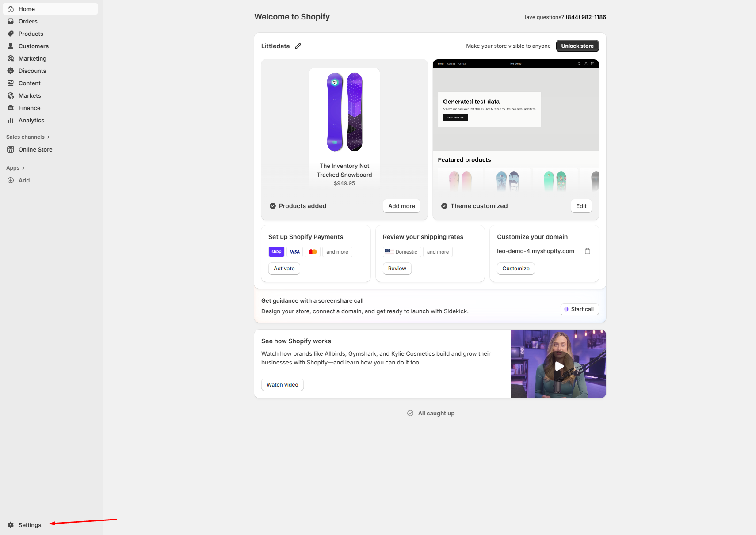Click the Unlock store button
756x535 pixels.
577,46
